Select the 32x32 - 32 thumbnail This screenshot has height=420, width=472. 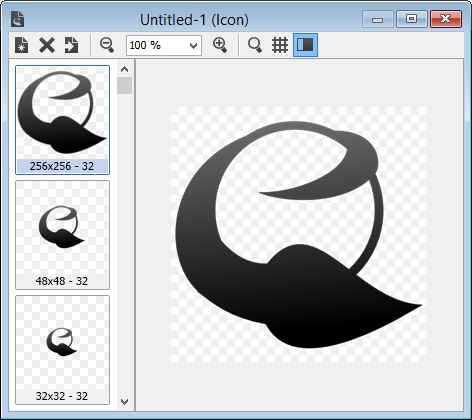(62, 350)
